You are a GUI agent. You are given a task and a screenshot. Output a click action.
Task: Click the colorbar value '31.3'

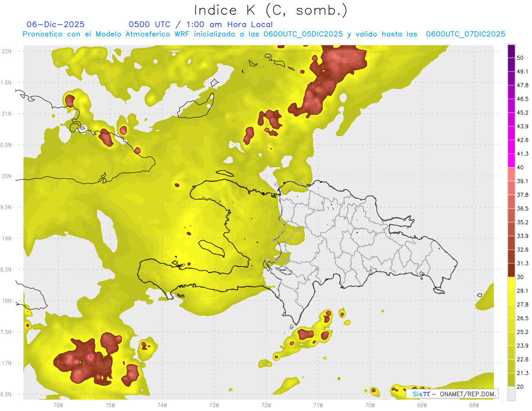coord(522,263)
